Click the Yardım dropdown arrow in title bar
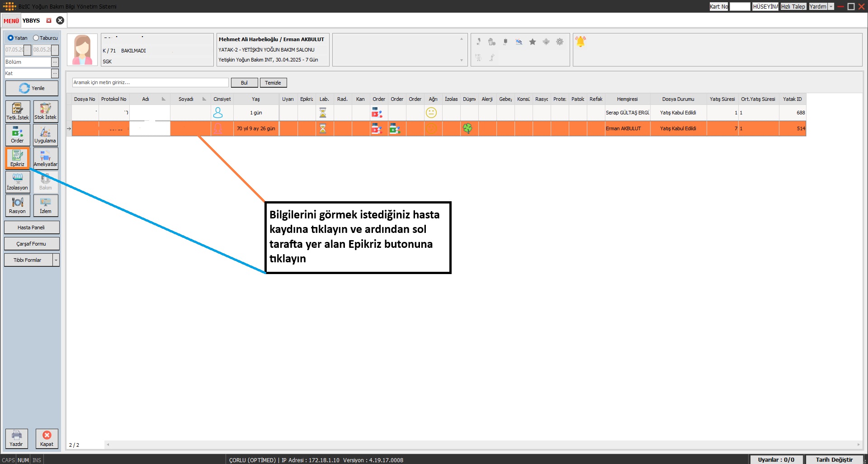Image resolution: width=868 pixels, height=464 pixels. click(x=831, y=7)
